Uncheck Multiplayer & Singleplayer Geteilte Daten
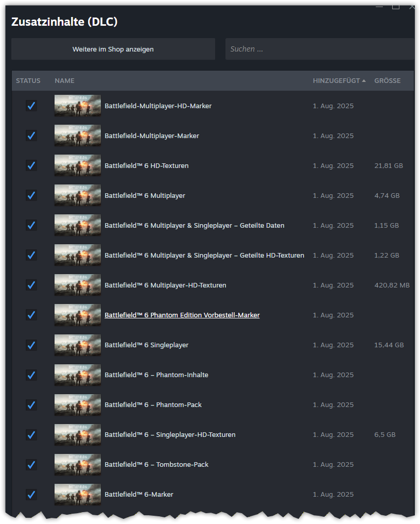Image resolution: width=420 pixels, height=524 pixels. [31, 226]
